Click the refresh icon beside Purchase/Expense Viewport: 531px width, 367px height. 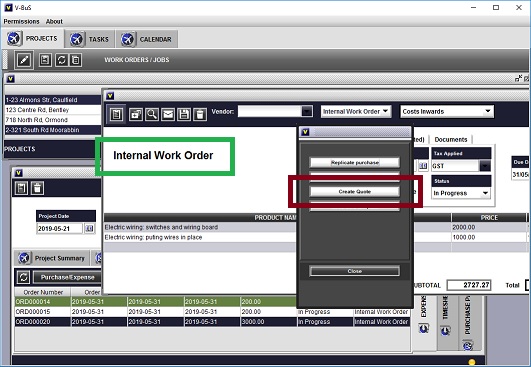pyautogui.click(x=23, y=277)
